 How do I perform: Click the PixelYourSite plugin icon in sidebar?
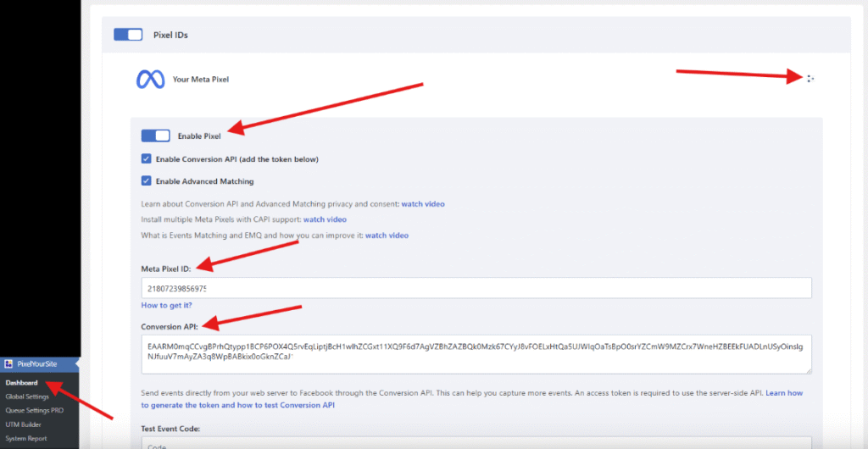[x=9, y=364]
